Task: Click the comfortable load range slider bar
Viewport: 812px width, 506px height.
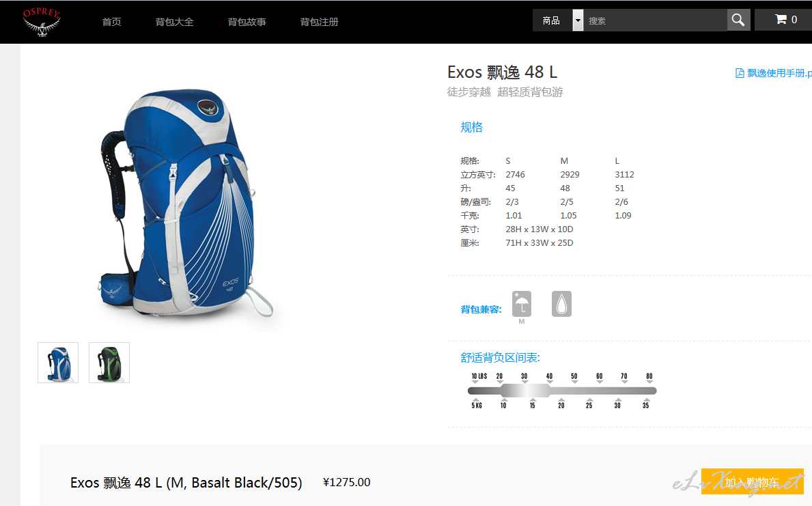Action: [562, 391]
